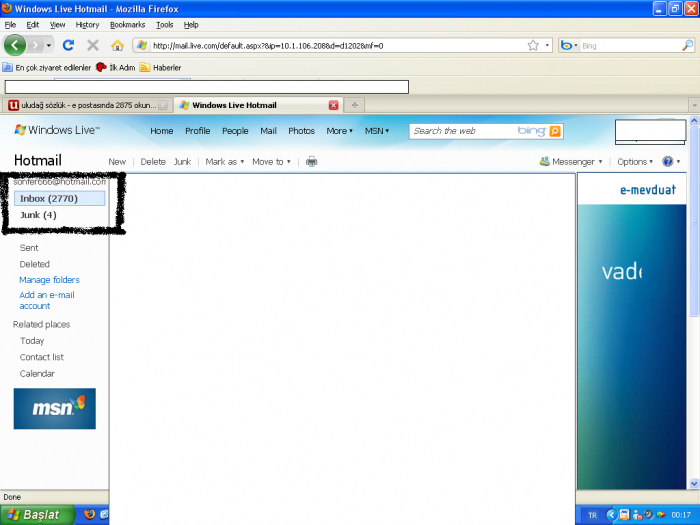Go to Profile in Windows Live header
The width and height of the screenshot is (700, 525).
(197, 131)
